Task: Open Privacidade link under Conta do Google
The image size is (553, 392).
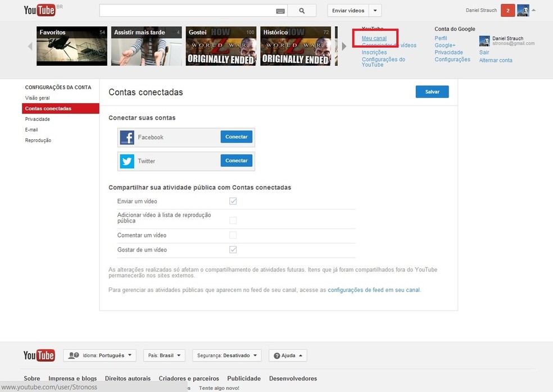Action: (x=448, y=52)
